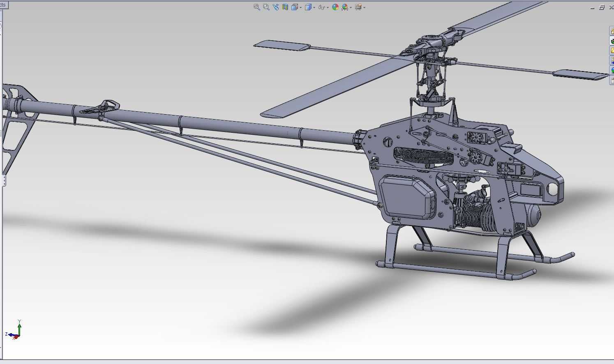Minimize the document window
This screenshot has width=614, height=364.
pos(592,7)
